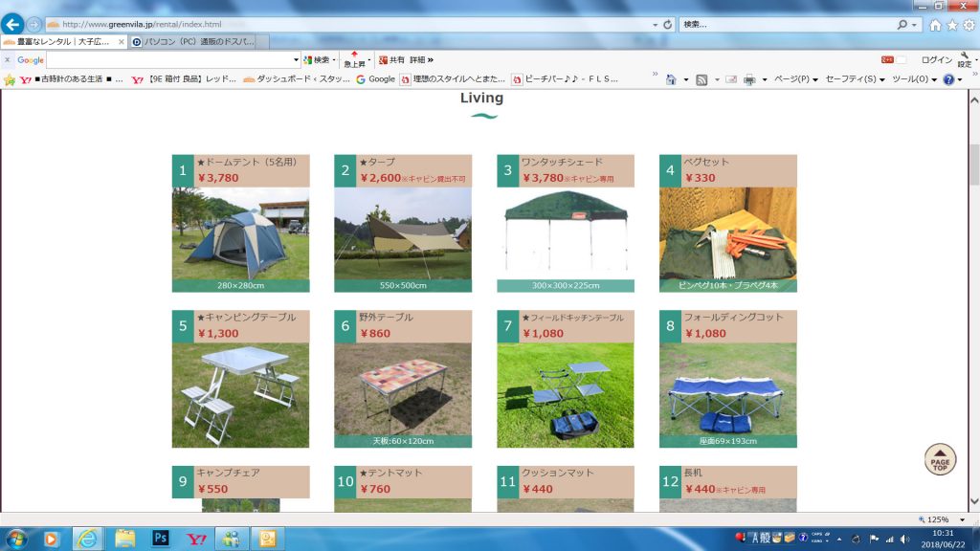980x551 pixels.
Task: Go back using the browser back arrow
Action: tap(11, 24)
